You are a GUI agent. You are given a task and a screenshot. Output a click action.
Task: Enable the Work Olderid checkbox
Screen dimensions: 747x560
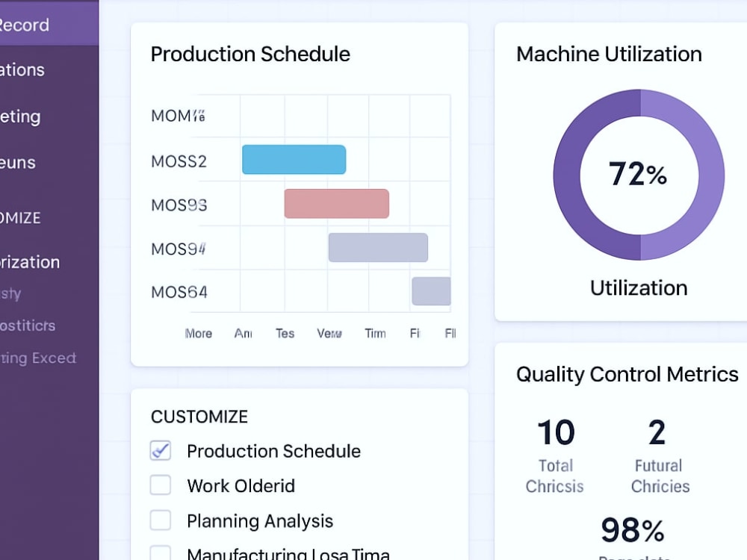pos(161,485)
